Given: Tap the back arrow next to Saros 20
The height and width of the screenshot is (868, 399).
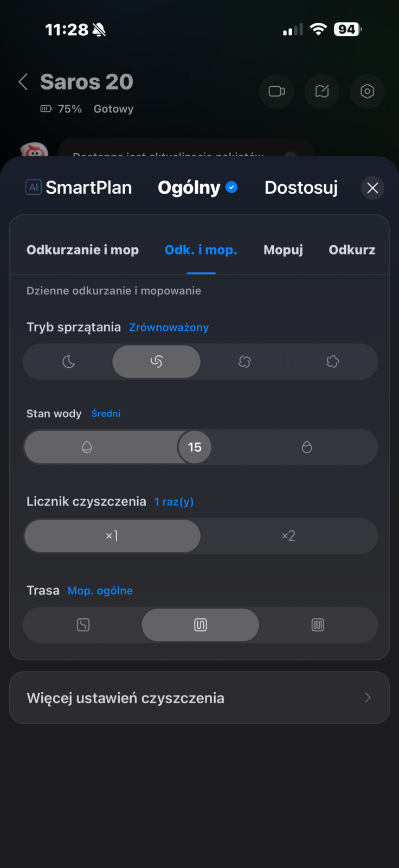Looking at the screenshot, I should tap(23, 82).
